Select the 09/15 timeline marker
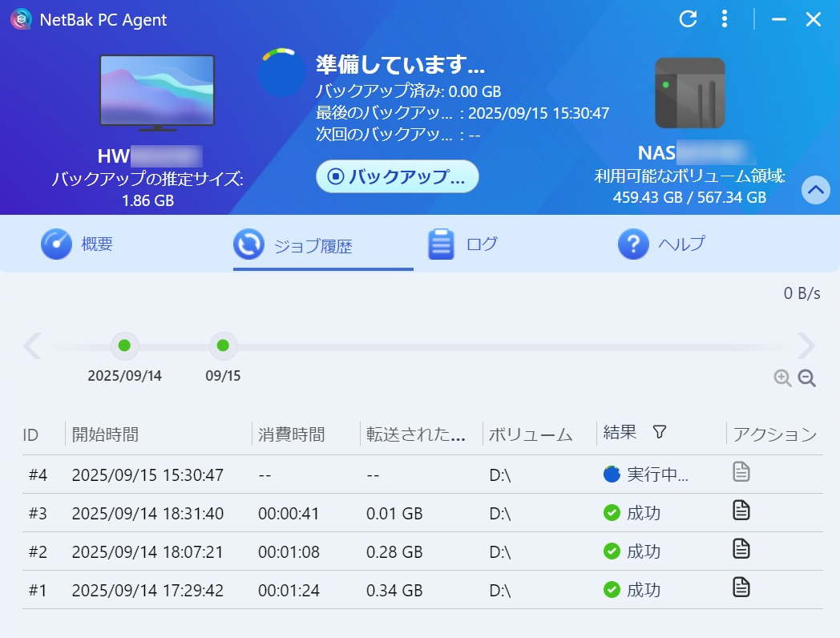Viewport: 840px width, 638px height. pyautogui.click(x=223, y=346)
